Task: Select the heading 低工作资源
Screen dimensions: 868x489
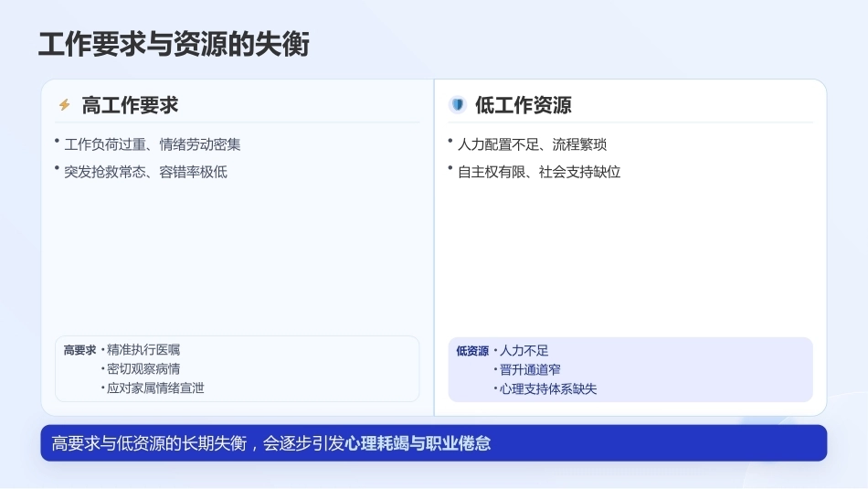Action: coord(524,105)
